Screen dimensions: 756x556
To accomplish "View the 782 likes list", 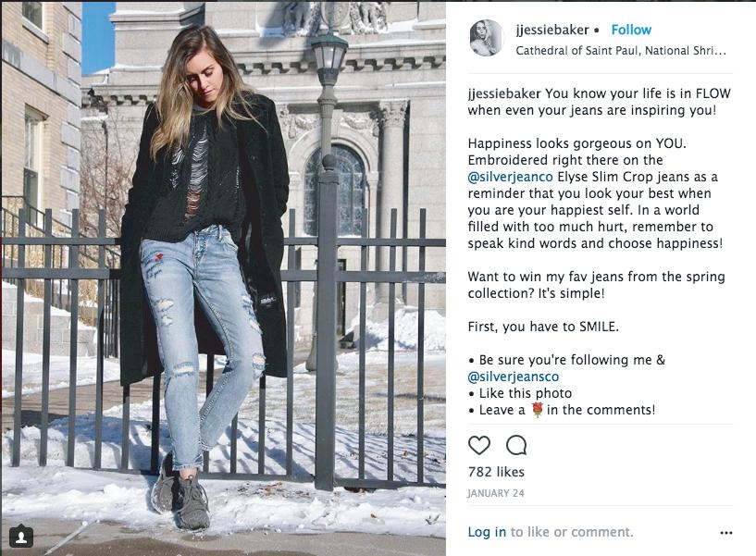I will coord(496,472).
